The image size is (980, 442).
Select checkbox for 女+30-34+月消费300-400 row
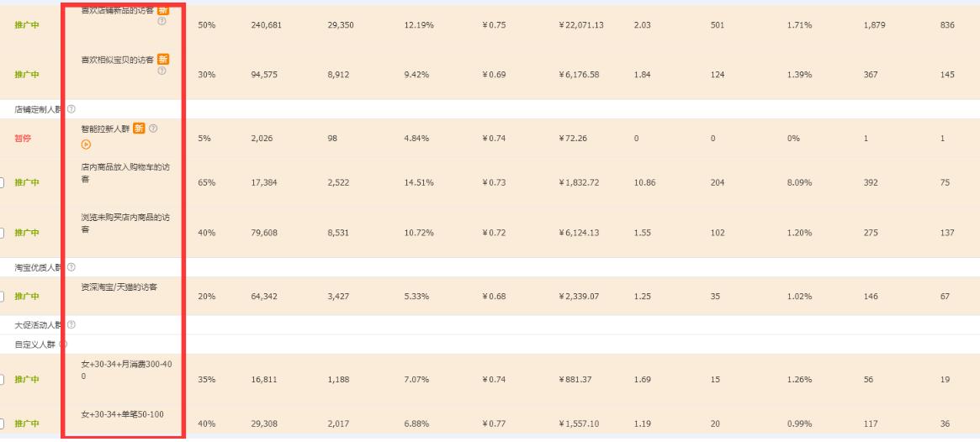pos(2,380)
